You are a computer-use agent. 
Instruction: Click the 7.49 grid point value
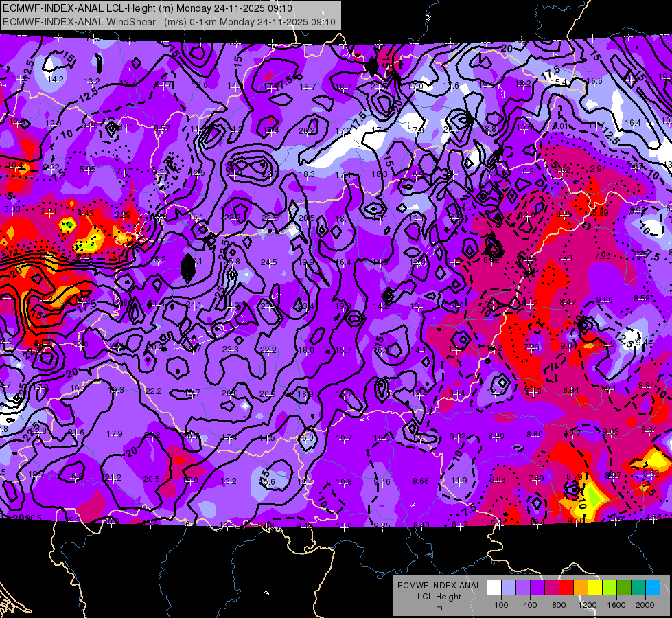pyautogui.click(x=535, y=478)
